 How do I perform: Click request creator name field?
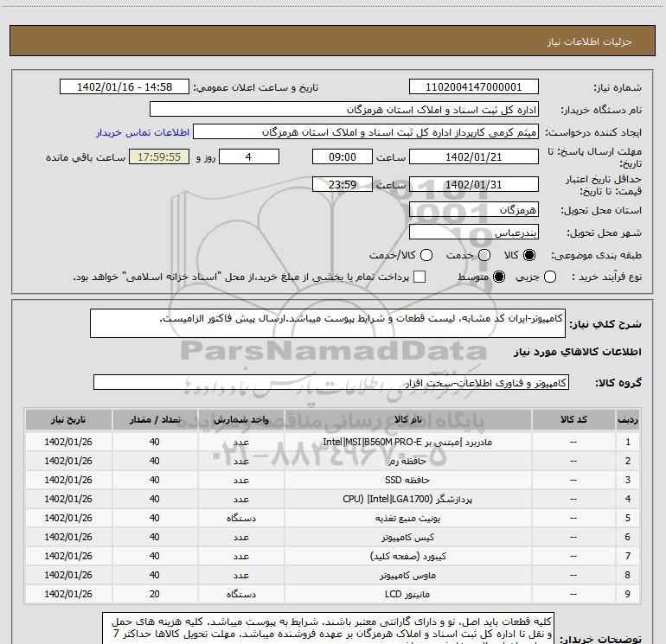coord(366,132)
